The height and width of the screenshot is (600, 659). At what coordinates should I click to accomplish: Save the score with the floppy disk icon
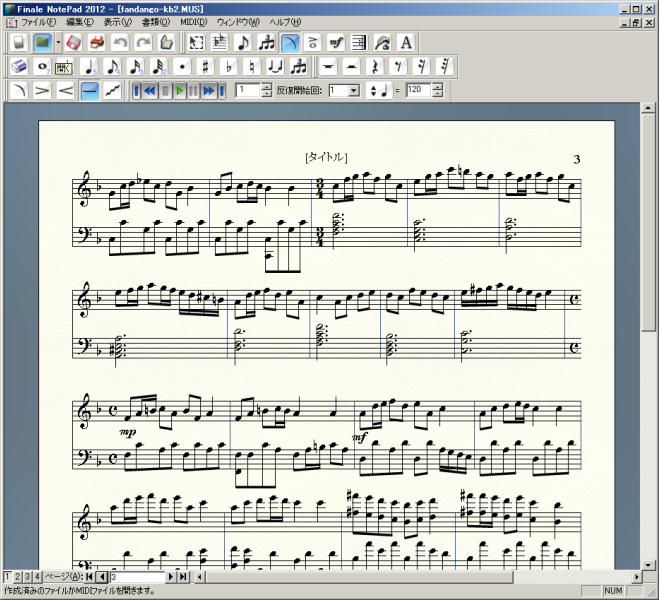click(x=73, y=42)
